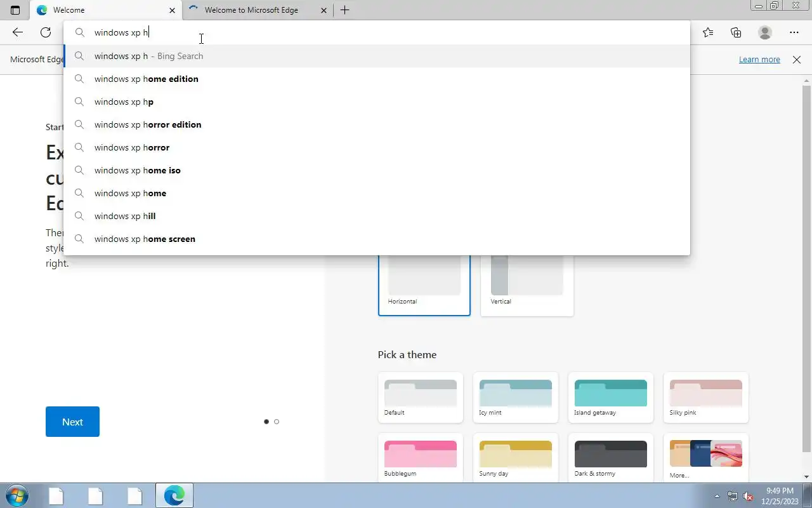This screenshot has width=812, height=508.
Task: Click the search icon beside 'windows xp hill'
Action: tap(79, 216)
